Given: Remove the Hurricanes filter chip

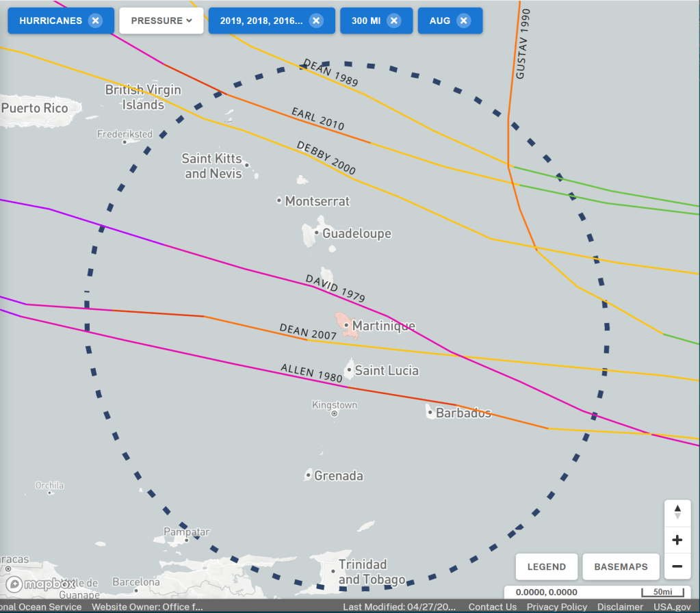Looking at the screenshot, I should [95, 21].
